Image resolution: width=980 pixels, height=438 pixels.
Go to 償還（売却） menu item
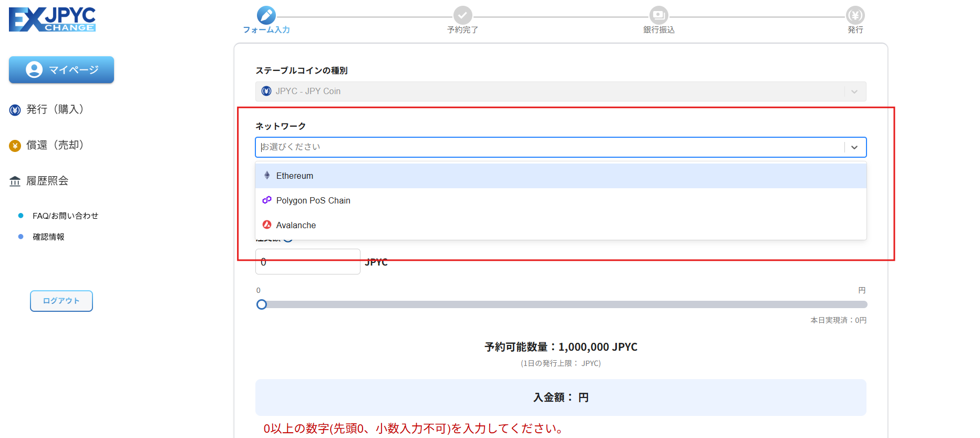tap(55, 145)
